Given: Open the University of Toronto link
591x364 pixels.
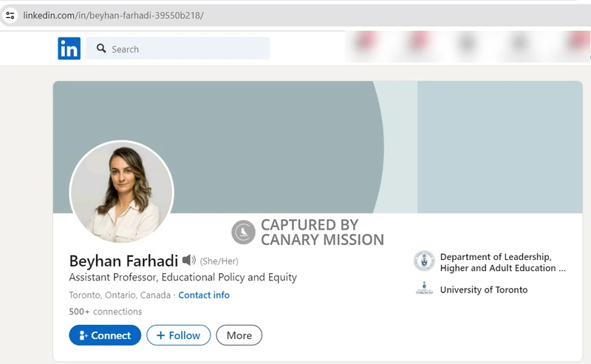Looking at the screenshot, I should pos(484,289).
